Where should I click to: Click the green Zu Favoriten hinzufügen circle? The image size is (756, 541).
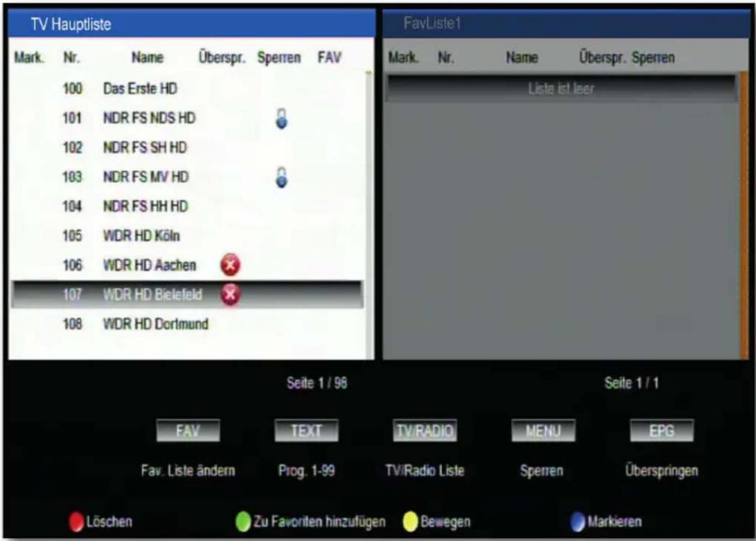coord(243,522)
